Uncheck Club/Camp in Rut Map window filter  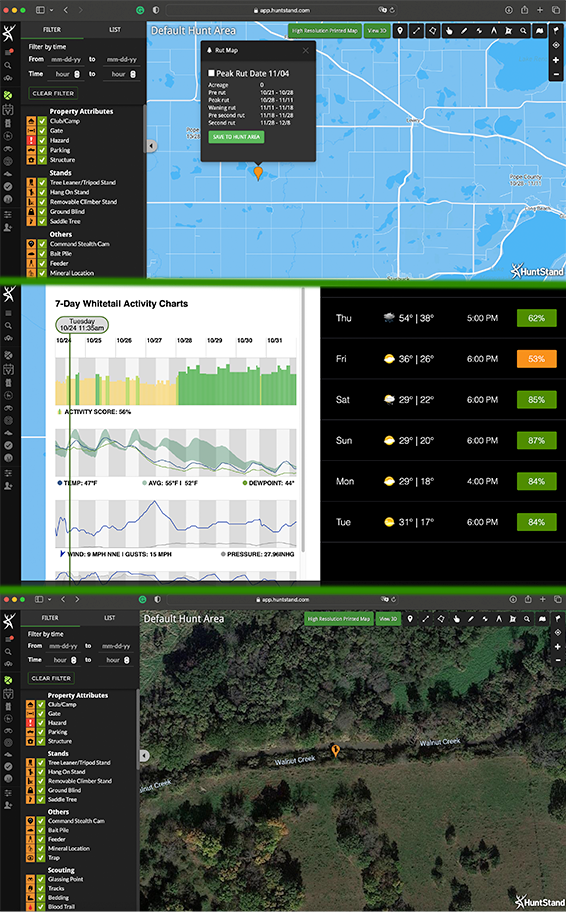(x=42, y=121)
